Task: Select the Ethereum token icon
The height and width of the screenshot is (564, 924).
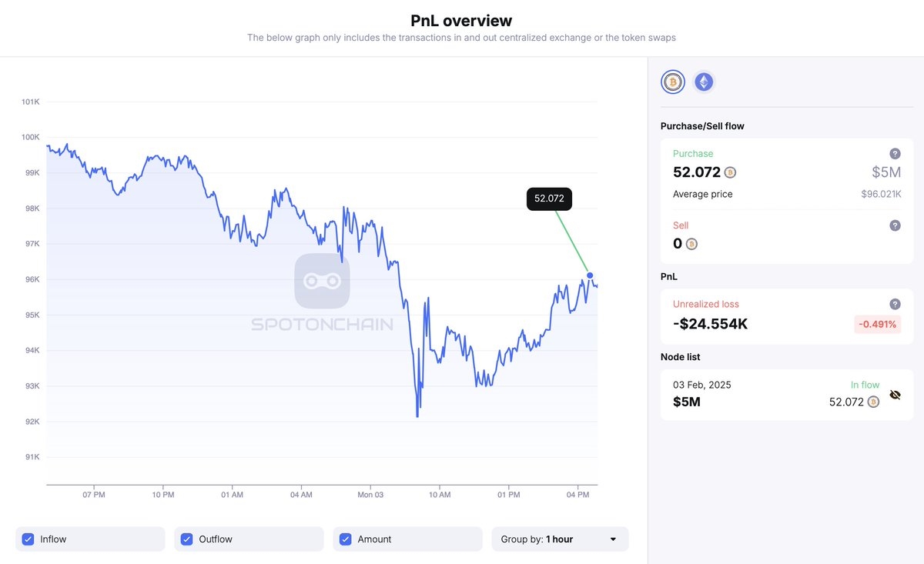Action: coord(704,82)
